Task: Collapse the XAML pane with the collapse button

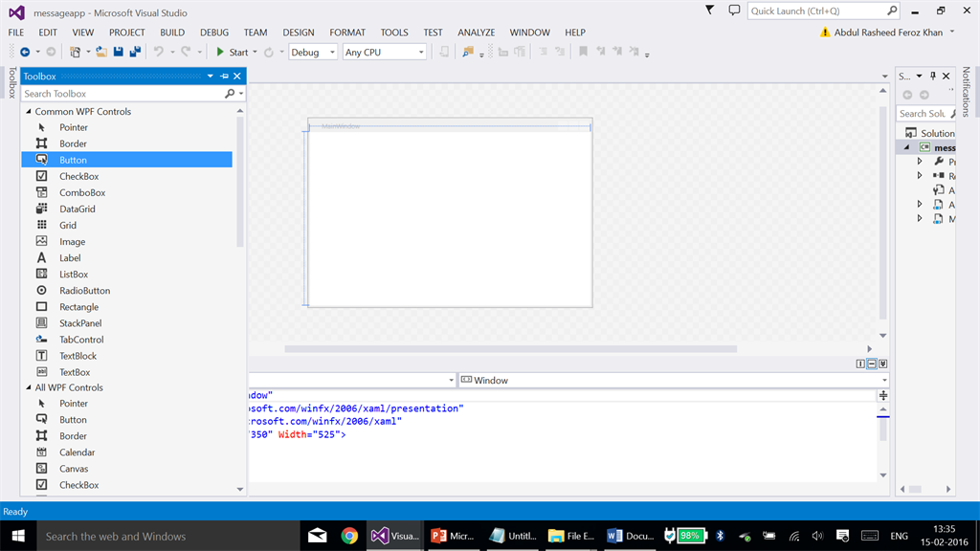Action: tap(882, 364)
